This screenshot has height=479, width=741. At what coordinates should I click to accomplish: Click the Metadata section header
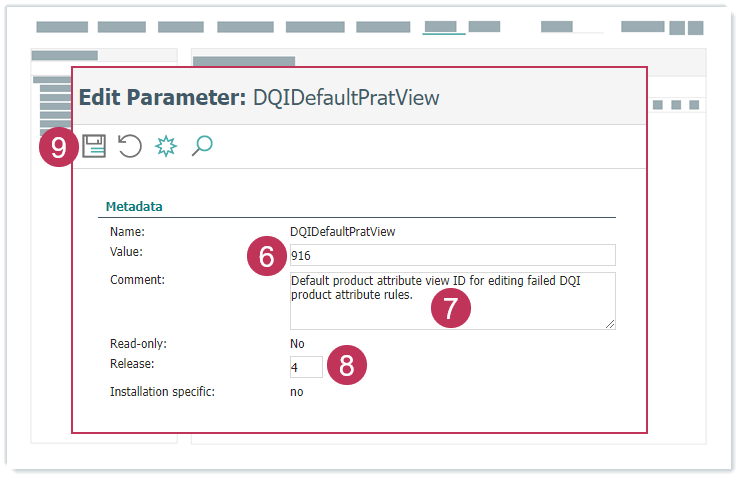(134, 207)
